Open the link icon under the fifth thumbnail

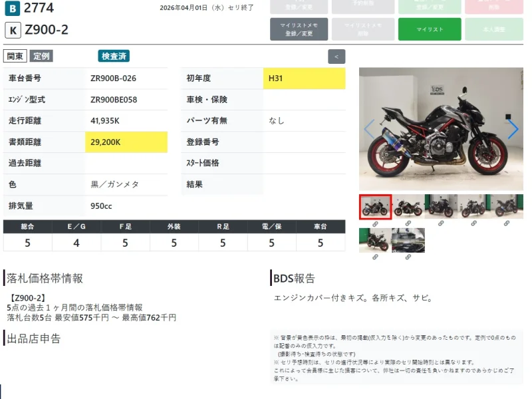507,223
